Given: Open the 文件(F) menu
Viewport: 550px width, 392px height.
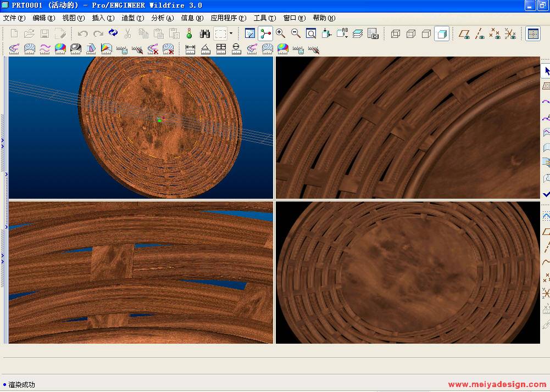Looking at the screenshot, I should pos(14,18).
